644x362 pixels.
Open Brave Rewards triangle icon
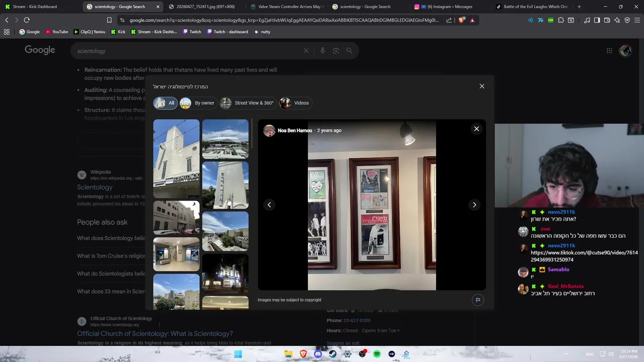(x=472, y=20)
